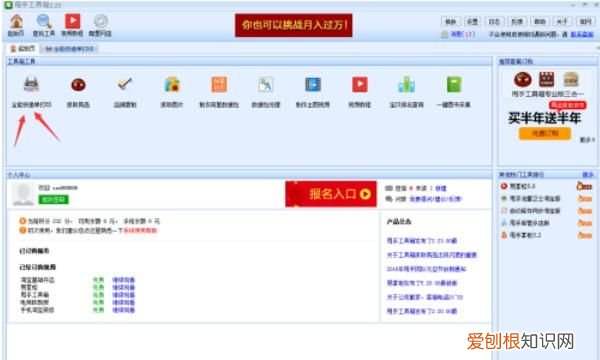
Task: Select 自动发布同步淘宝版 in the ranking list
Action: [535, 210]
